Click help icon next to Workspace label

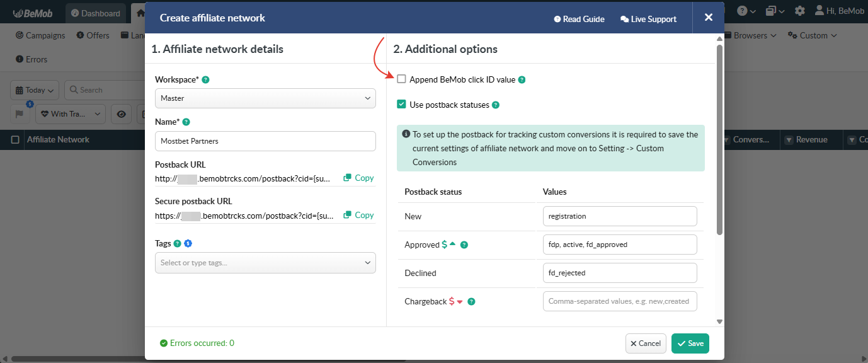tap(206, 80)
